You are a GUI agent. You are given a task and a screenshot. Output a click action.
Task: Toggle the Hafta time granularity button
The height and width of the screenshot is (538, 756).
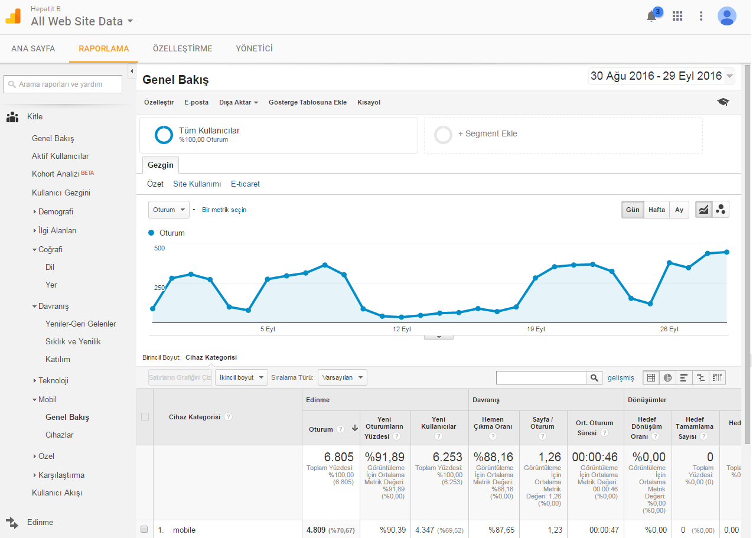click(x=656, y=210)
